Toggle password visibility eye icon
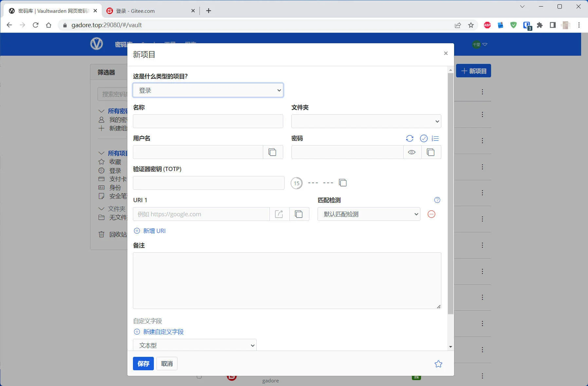588x386 pixels. [x=412, y=152]
